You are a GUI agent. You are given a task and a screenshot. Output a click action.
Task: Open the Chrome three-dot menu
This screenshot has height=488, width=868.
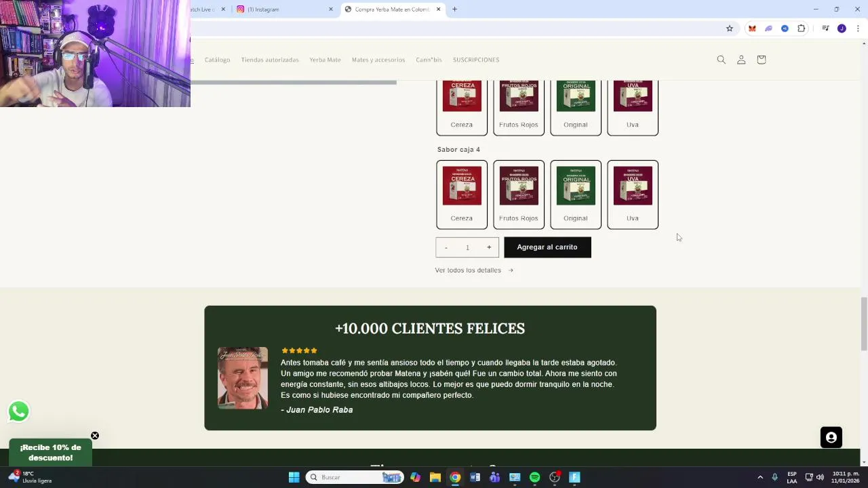[x=858, y=28]
